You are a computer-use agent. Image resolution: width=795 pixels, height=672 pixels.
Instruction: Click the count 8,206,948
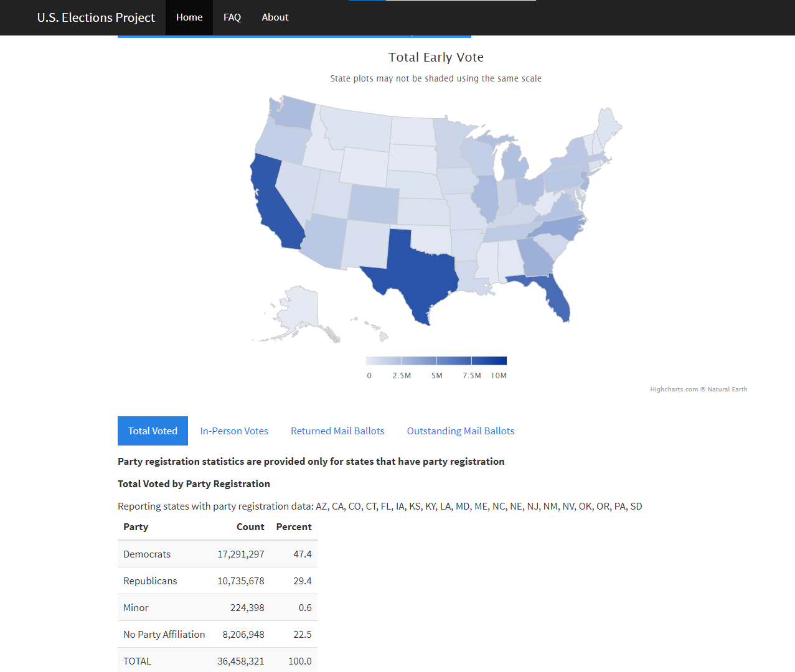[x=243, y=634]
